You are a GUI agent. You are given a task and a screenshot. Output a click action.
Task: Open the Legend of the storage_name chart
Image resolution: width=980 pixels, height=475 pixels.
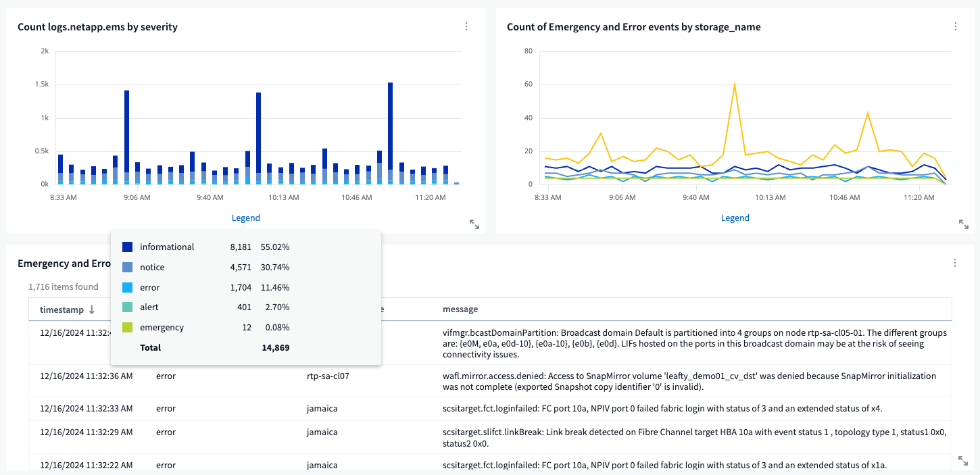point(735,218)
